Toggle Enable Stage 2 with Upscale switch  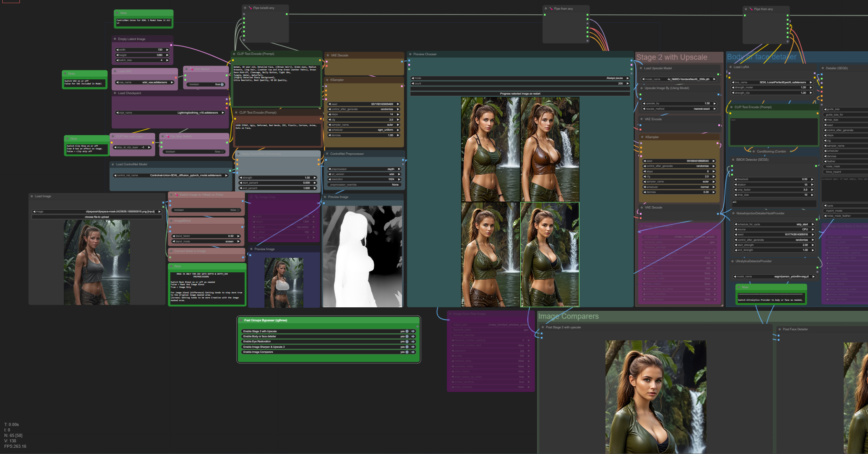point(407,331)
